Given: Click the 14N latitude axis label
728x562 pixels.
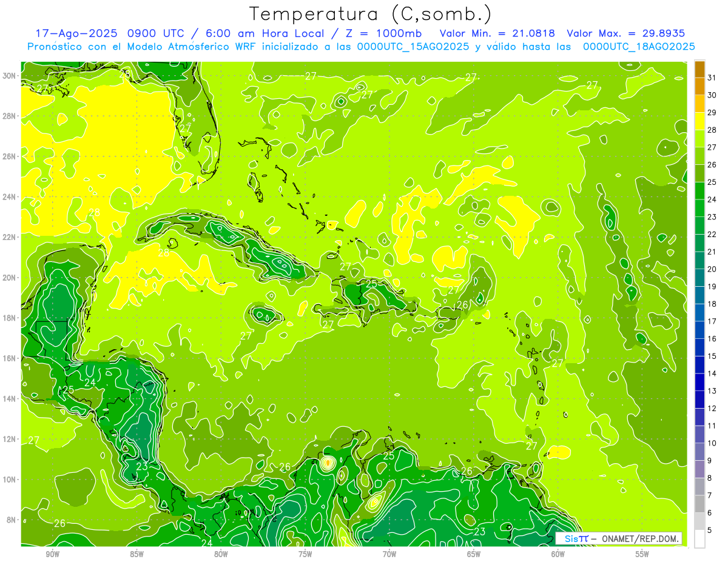Looking at the screenshot, I should [9, 398].
